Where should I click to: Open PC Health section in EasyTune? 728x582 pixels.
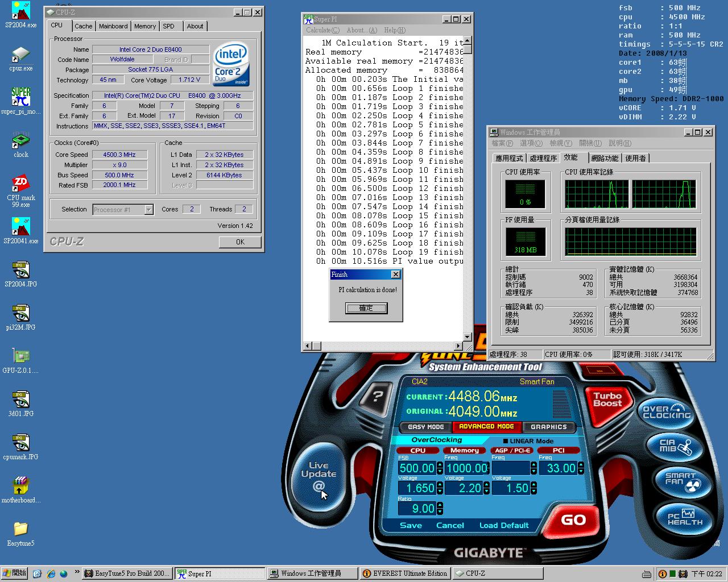pyautogui.click(x=685, y=517)
